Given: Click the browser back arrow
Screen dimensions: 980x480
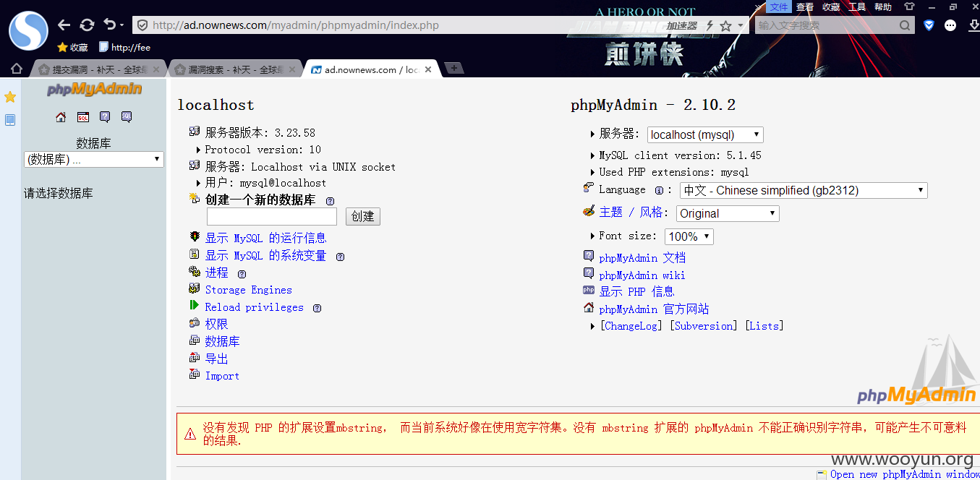Looking at the screenshot, I should coord(64,25).
